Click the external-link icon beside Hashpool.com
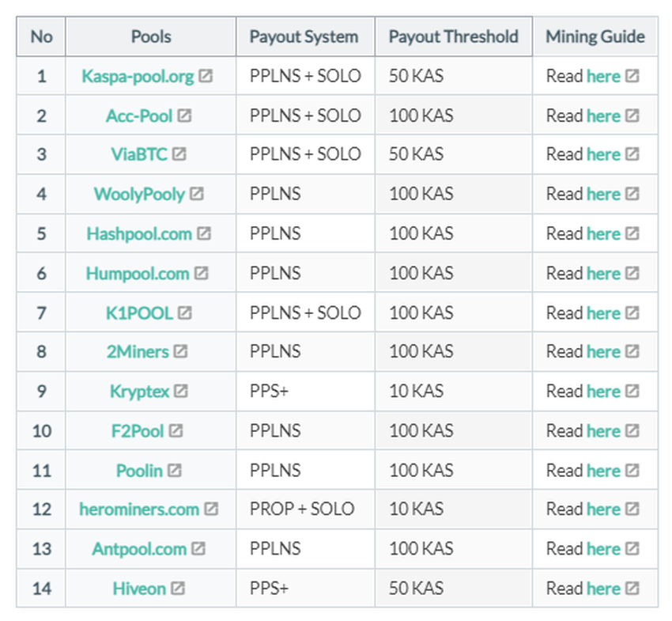The width and height of the screenshot is (672, 621). click(x=204, y=233)
